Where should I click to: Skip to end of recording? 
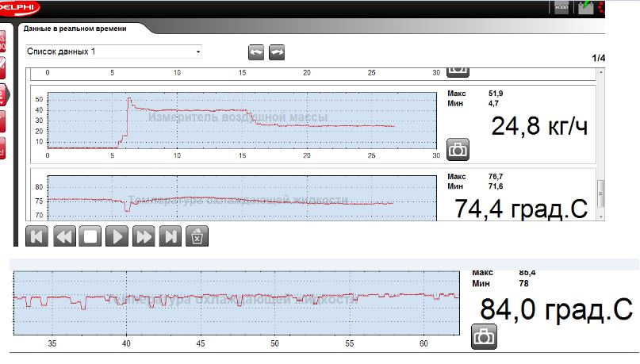pyautogui.click(x=171, y=236)
